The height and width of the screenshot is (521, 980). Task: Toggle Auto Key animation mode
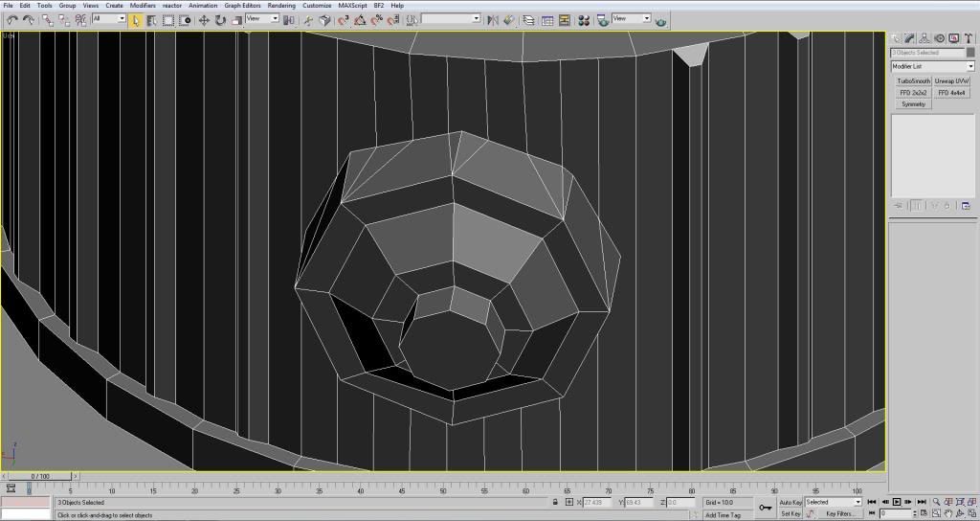791,502
